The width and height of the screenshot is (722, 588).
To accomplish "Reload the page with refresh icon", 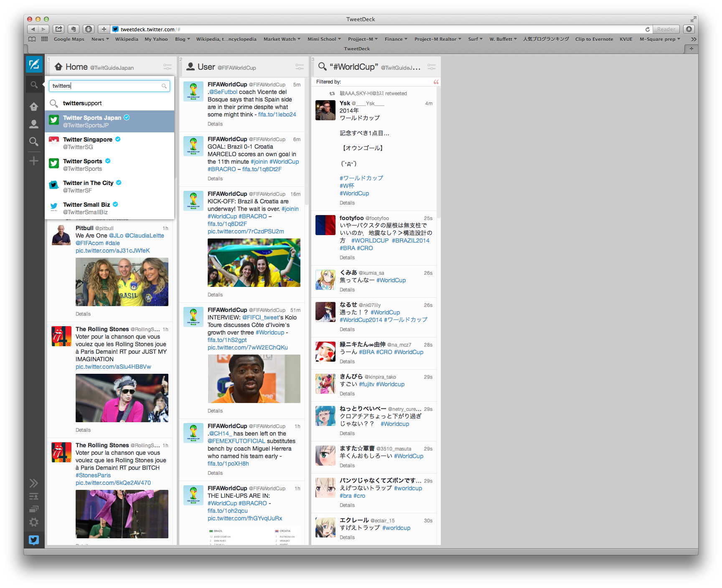I will (647, 29).
